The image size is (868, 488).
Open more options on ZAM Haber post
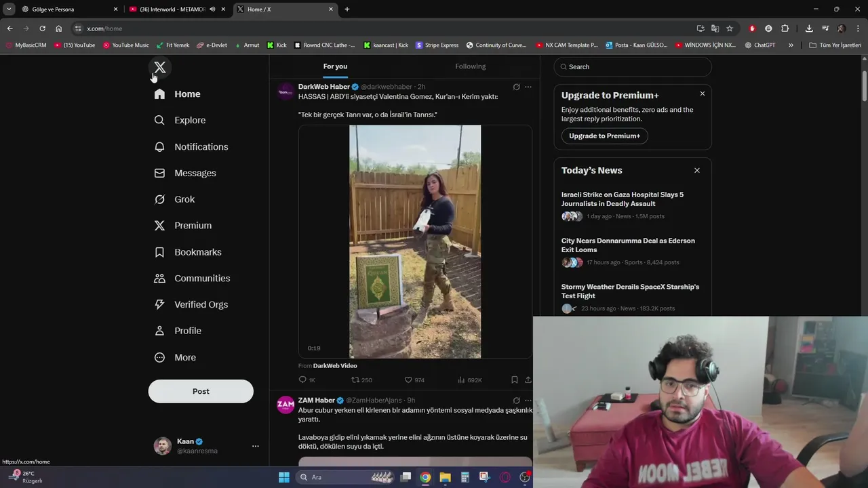[x=528, y=401]
